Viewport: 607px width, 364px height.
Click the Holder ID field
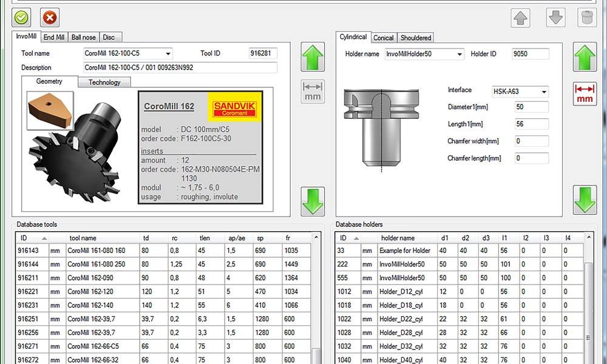click(531, 54)
